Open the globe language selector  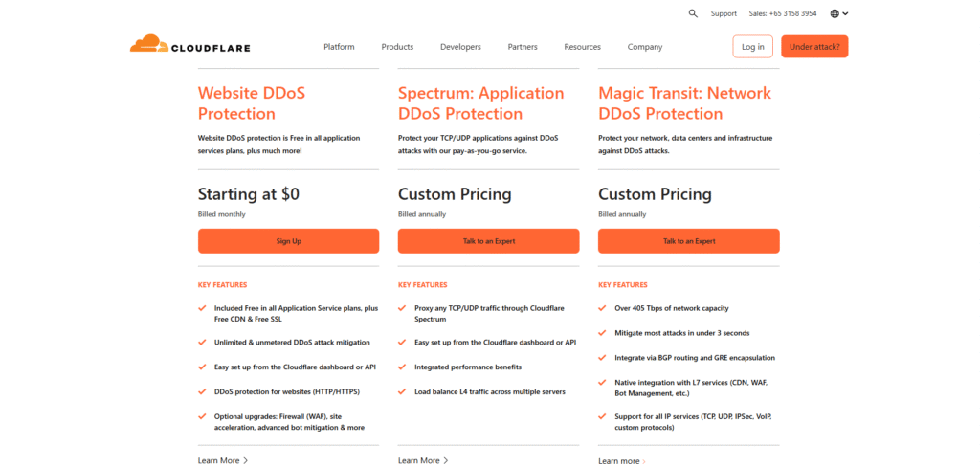coord(838,13)
